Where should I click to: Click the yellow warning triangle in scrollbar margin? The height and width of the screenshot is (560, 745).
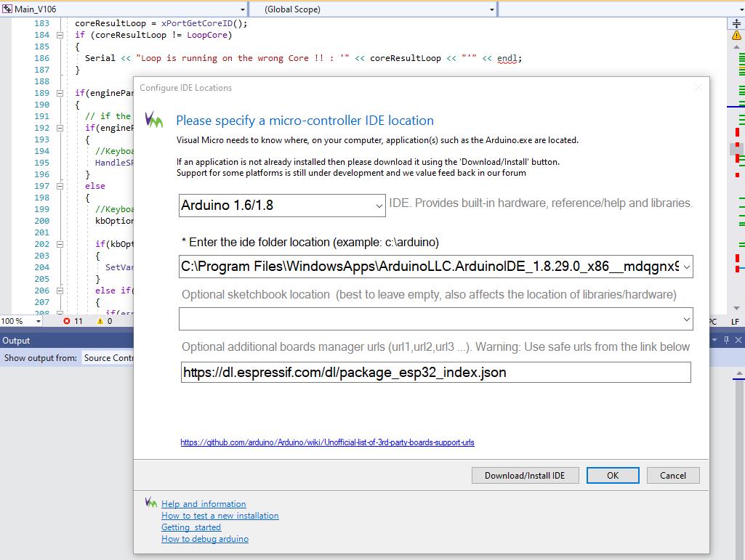click(736, 35)
